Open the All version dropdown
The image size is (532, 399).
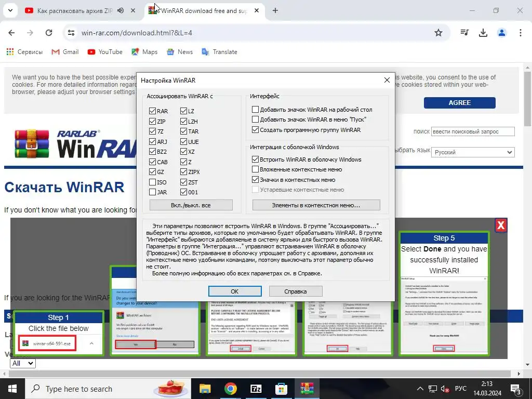[x=23, y=363]
